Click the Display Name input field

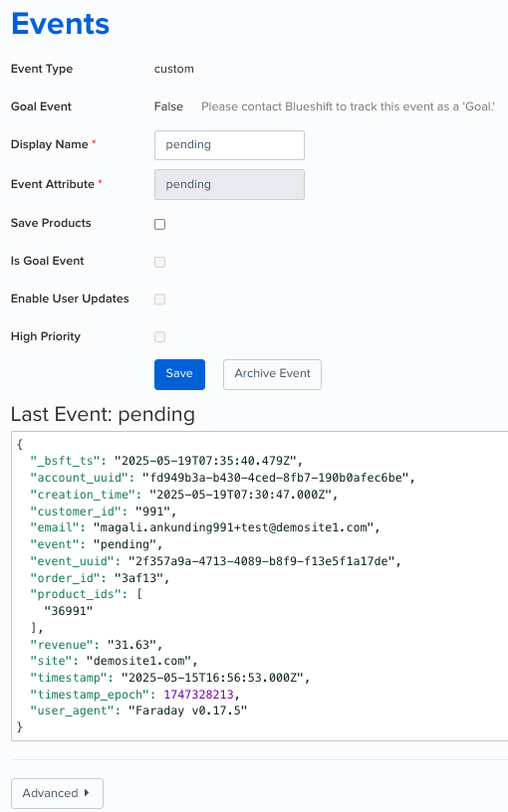[x=229, y=145]
